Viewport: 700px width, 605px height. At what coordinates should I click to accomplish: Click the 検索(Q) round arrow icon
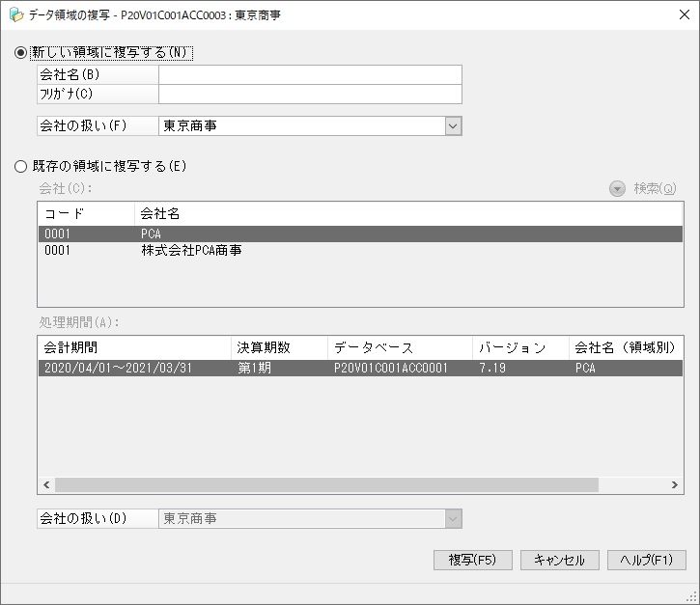(617, 189)
